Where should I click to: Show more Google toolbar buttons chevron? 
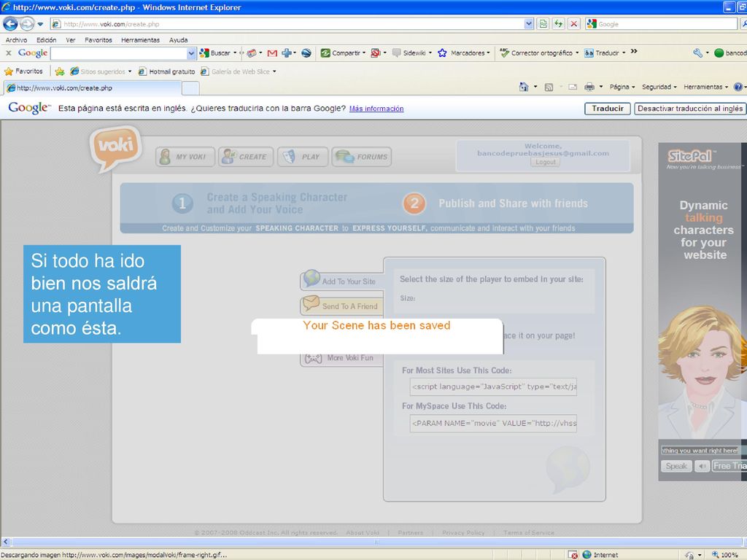(634, 52)
